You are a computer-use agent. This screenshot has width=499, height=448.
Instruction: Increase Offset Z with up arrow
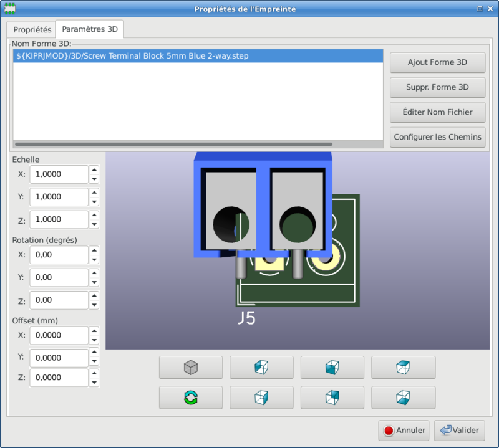point(94,373)
